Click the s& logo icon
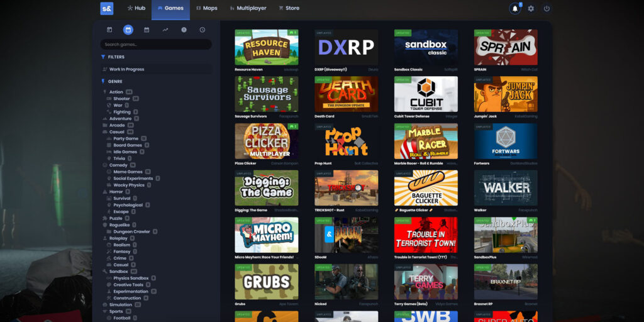 (107, 9)
